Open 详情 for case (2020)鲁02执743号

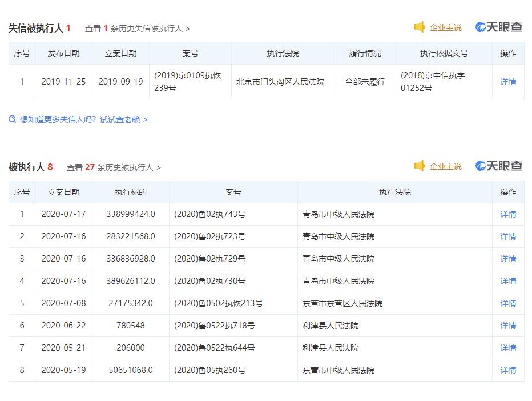pyautogui.click(x=508, y=214)
